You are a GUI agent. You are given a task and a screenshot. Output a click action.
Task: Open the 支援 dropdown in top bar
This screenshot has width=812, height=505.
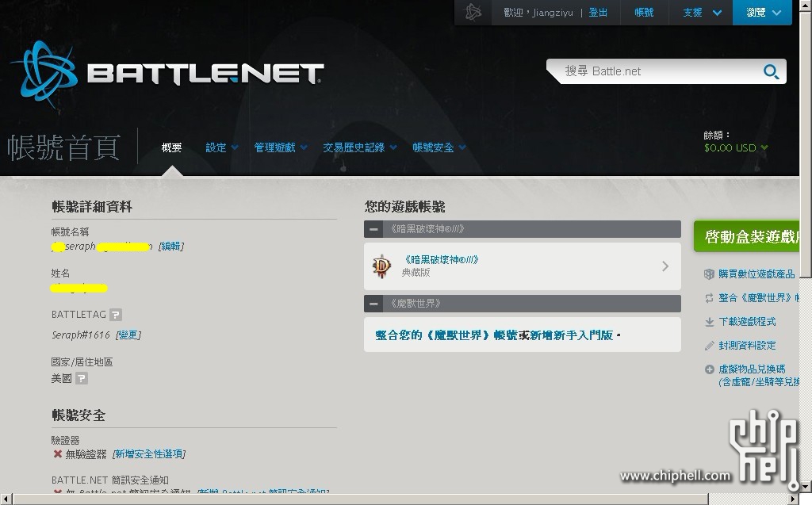click(702, 13)
